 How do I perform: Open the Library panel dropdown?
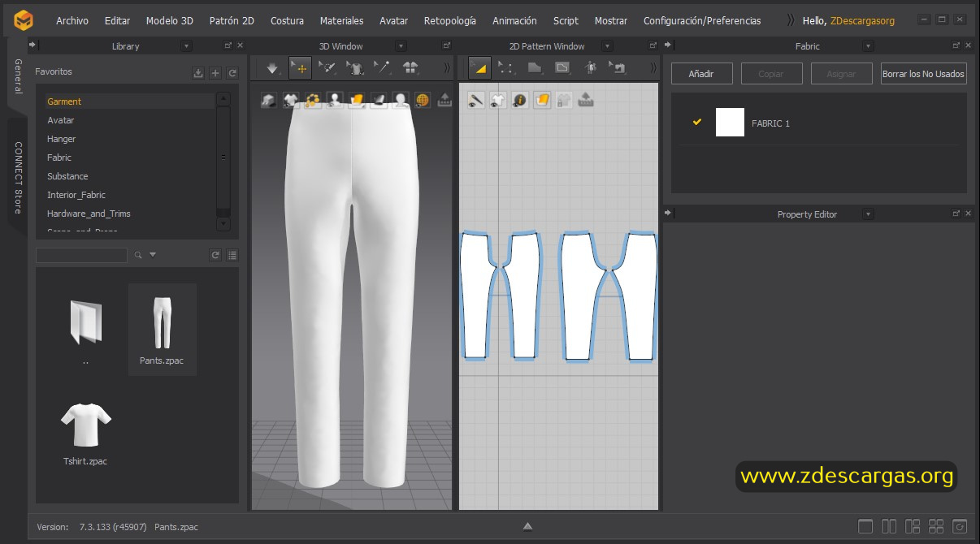(x=187, y=46)
